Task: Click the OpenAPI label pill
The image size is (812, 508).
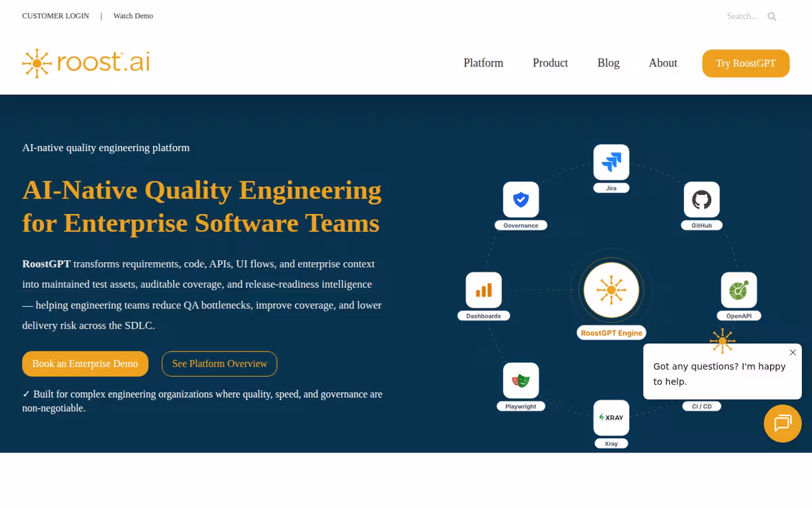Action: click(x=739, y=316)
